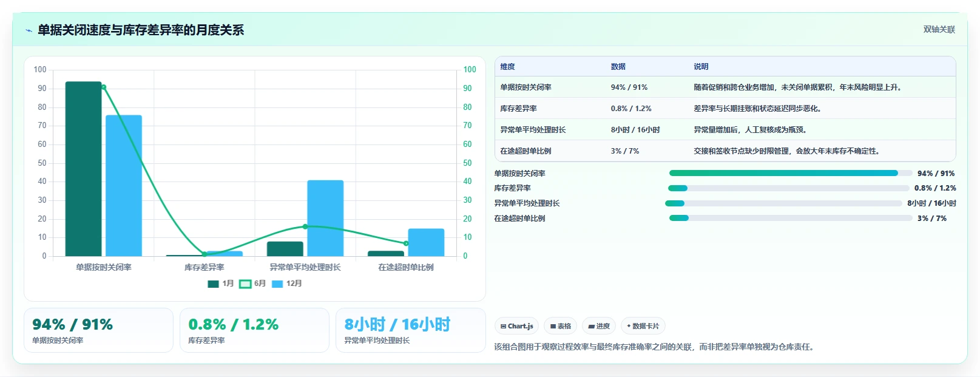
Task: Click the footnote text starting 该组合图用于观察
Action: click(654, 347)
